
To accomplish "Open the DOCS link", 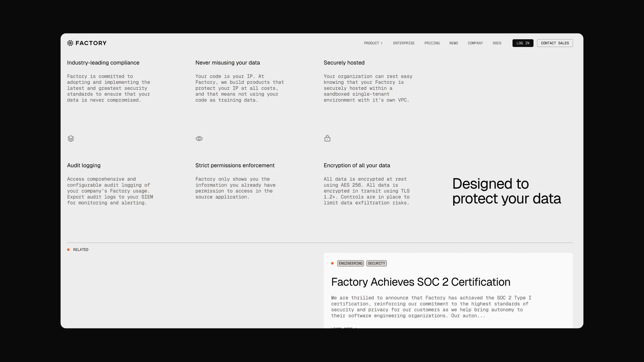I will pos(497,43).
